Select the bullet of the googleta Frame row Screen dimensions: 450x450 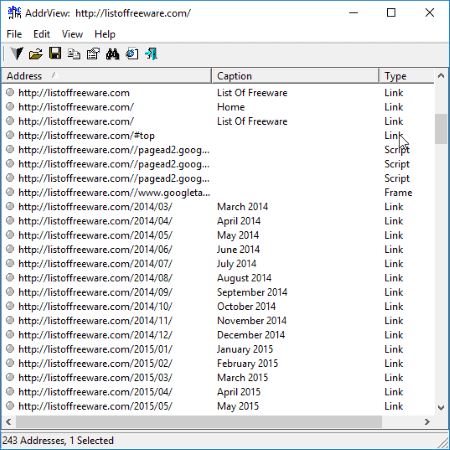tap(10, 192)
